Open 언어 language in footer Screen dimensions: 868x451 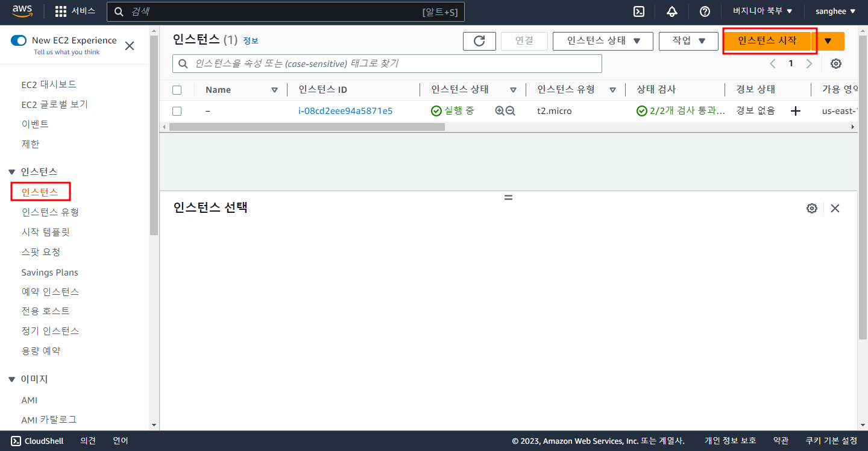pyautogui.click(x=121, y=441)
